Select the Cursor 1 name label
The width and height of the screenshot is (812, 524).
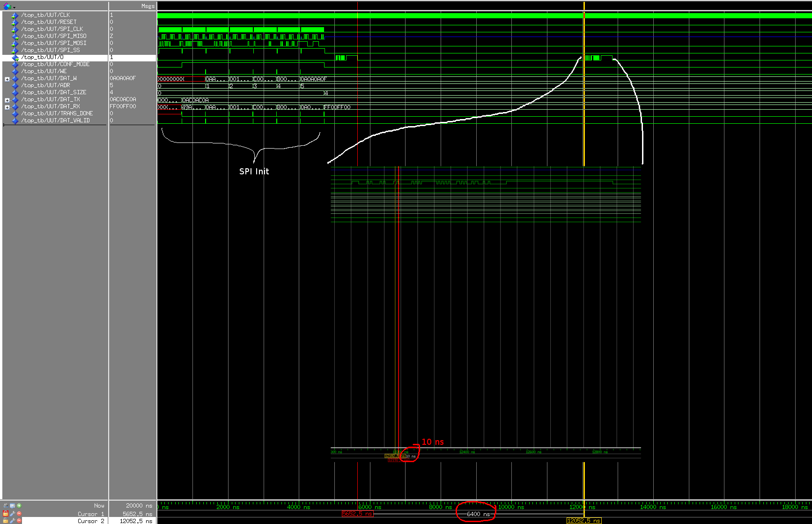91,514
